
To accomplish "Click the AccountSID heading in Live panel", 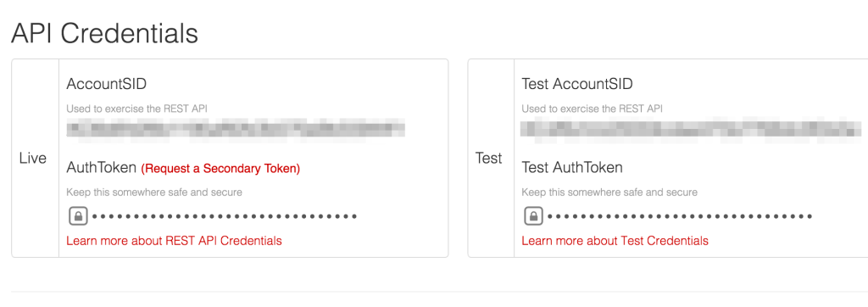I will [106, 84].
